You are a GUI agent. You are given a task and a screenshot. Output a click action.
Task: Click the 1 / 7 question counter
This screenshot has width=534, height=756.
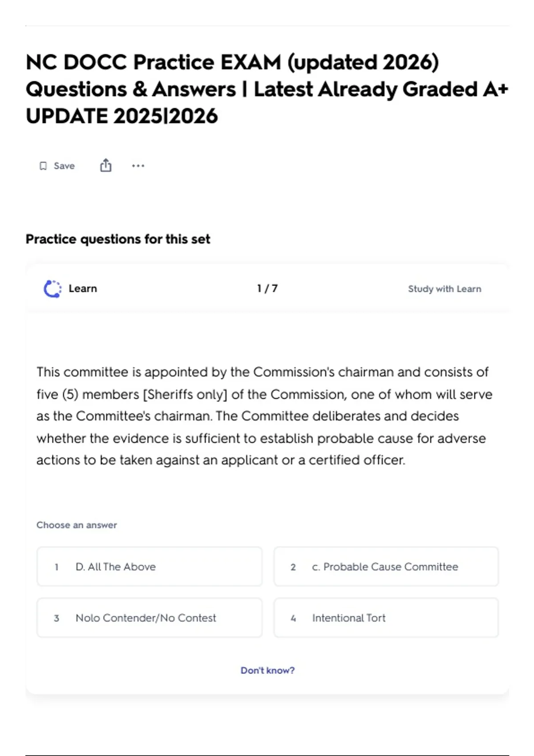[x=267, y=289]
